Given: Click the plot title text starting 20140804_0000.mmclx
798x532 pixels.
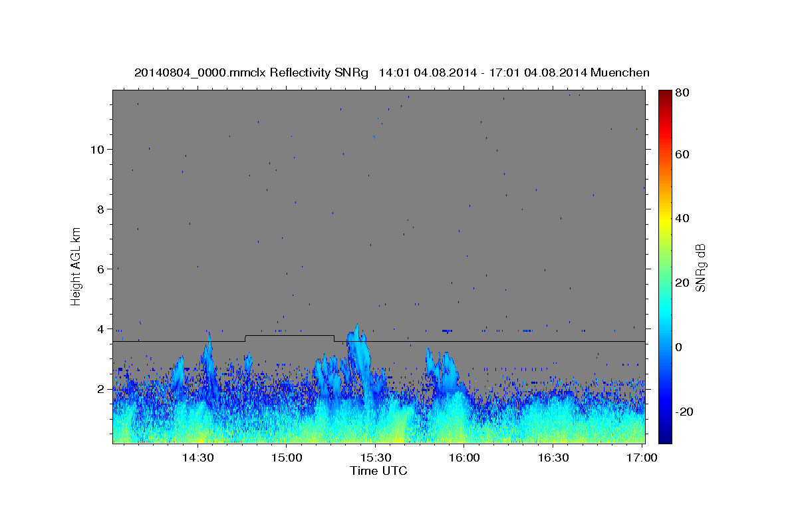Looking at the screenshot, I should [392, 72].
